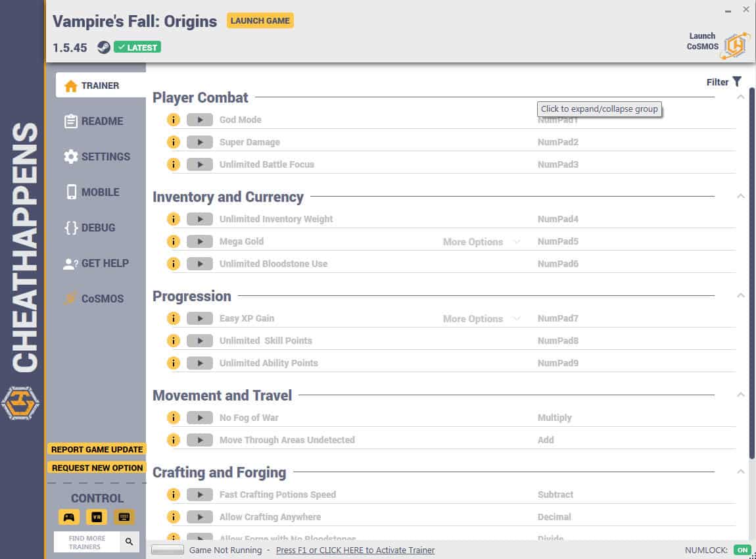Open info for Allow Crafting Anywhere

tap(173, 517)
